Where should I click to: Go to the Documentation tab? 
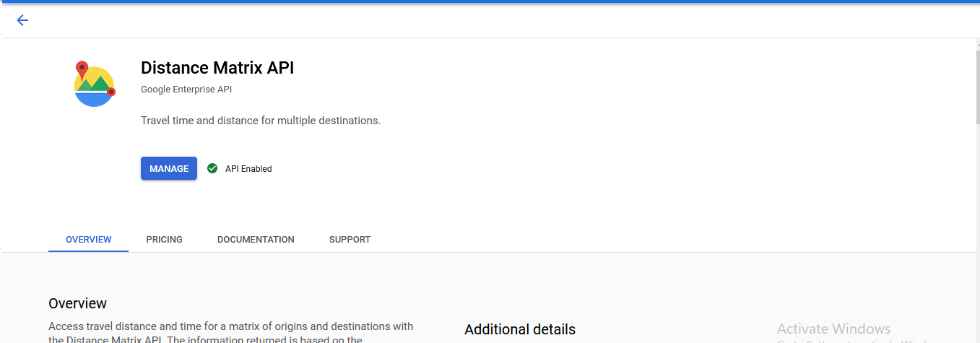tap(256, 240)
